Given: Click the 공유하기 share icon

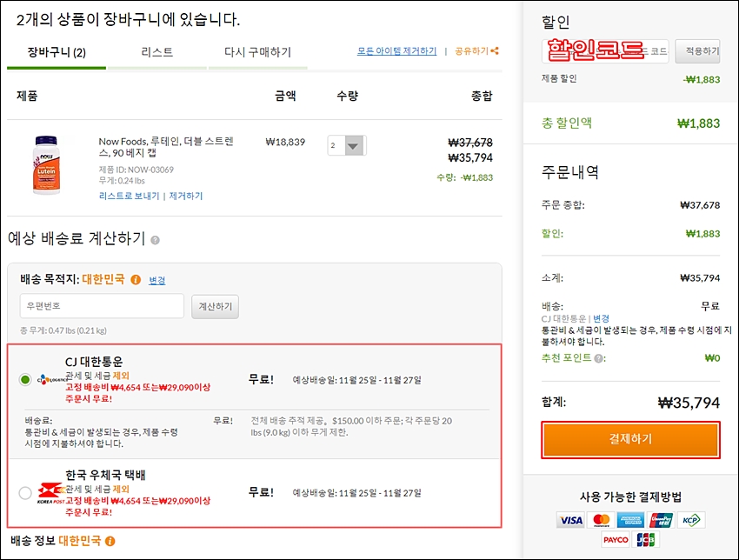Looking at the screenshot, I should pos(495,51).
